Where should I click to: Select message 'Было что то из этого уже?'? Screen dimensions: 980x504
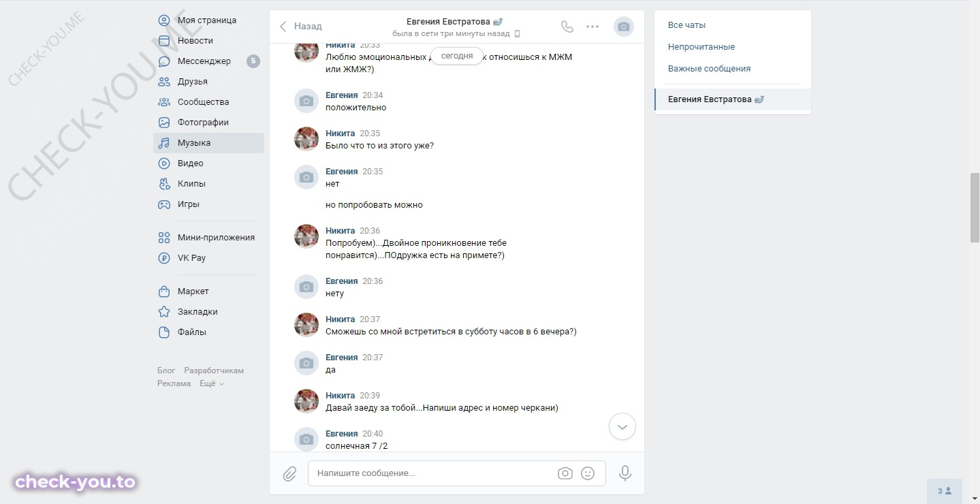(x=380, y=146)
